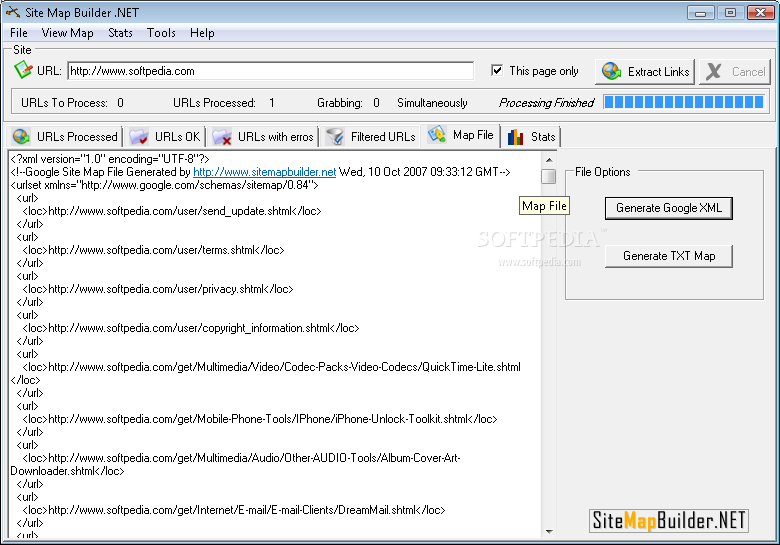This screenshot has width=780, height=545.
Task: Click the globe icon on Extract Links button
Action: click(x=611, y=71)
